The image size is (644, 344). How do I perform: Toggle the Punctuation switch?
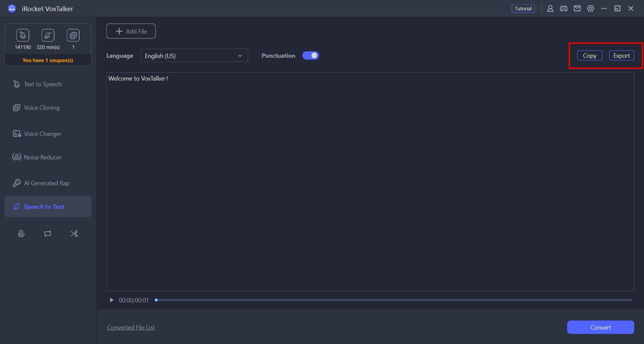tap(311, 55)
